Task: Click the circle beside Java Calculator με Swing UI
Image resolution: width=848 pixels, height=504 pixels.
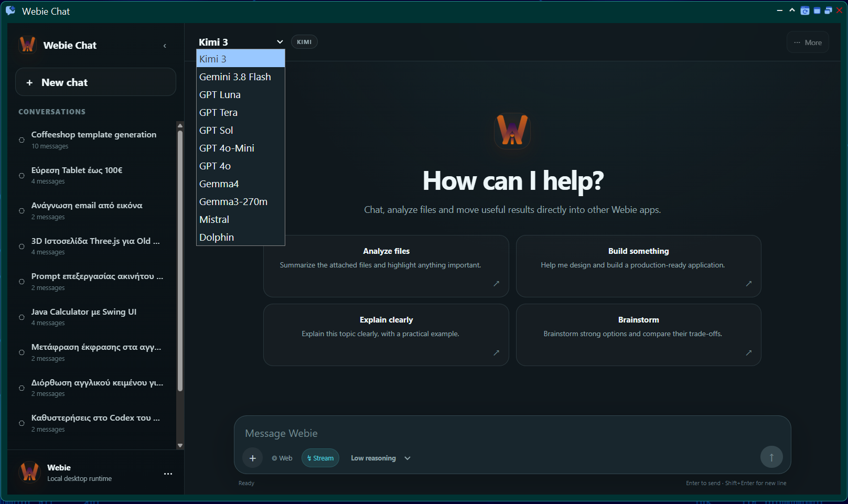Action: click(22, 317)
